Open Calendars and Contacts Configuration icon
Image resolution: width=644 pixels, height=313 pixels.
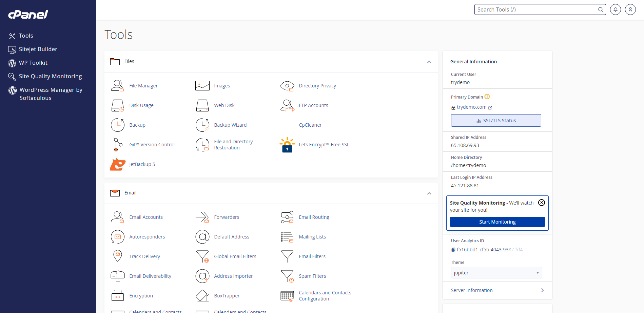287,296
